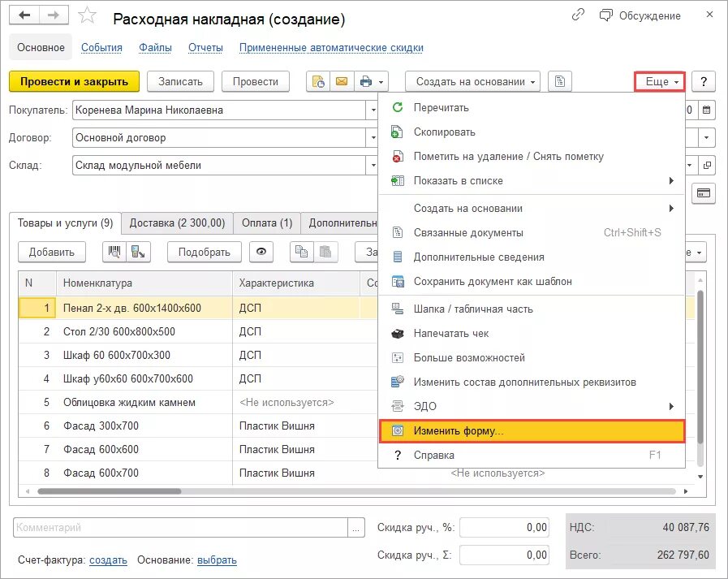Viewport: 728px width, 579px height.
Task: Open the document report icon button
Action: 560,82
